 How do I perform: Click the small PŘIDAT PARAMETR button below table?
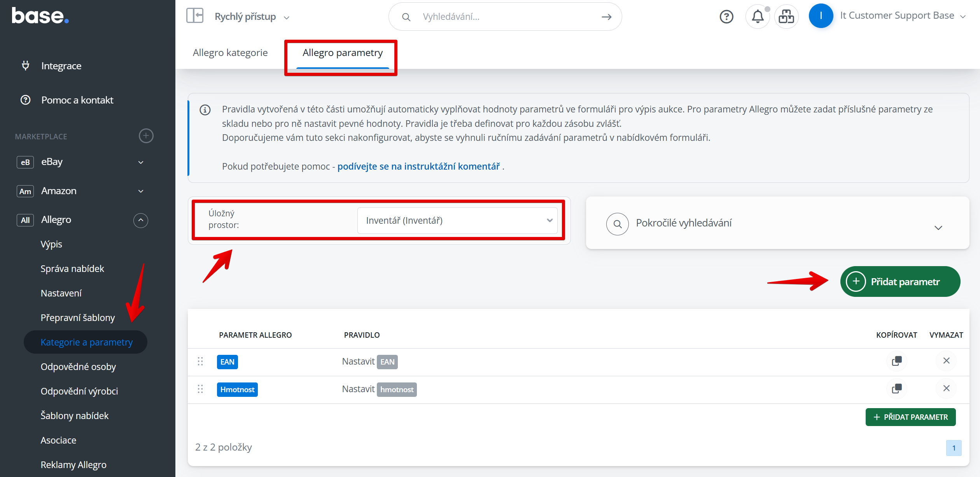click(910, 417)
